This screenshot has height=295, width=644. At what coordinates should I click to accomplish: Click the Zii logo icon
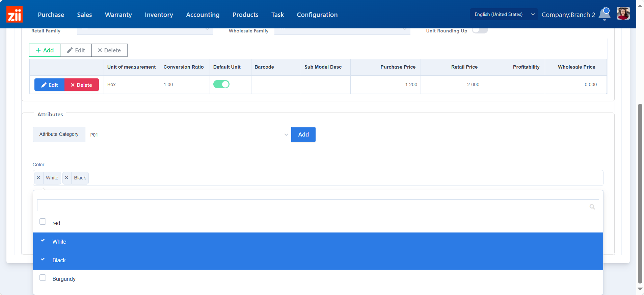[15, 14]
